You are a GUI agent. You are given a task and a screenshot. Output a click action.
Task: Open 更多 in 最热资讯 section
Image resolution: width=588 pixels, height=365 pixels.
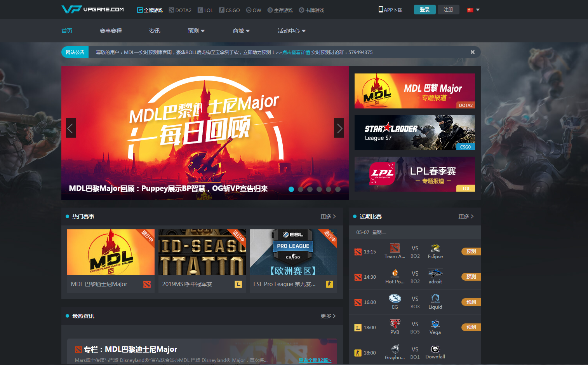(x=328, y=316)
